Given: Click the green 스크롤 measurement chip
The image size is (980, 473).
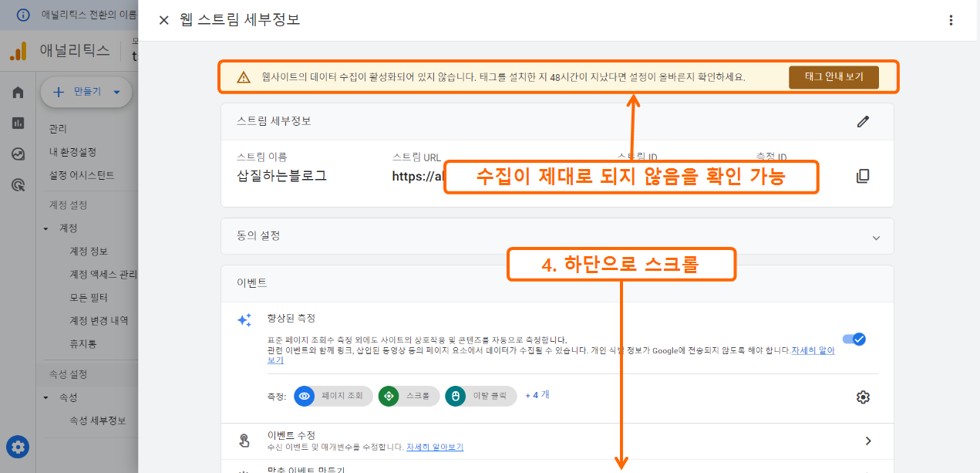Looking at the screenshot, I should pos(408,396).
